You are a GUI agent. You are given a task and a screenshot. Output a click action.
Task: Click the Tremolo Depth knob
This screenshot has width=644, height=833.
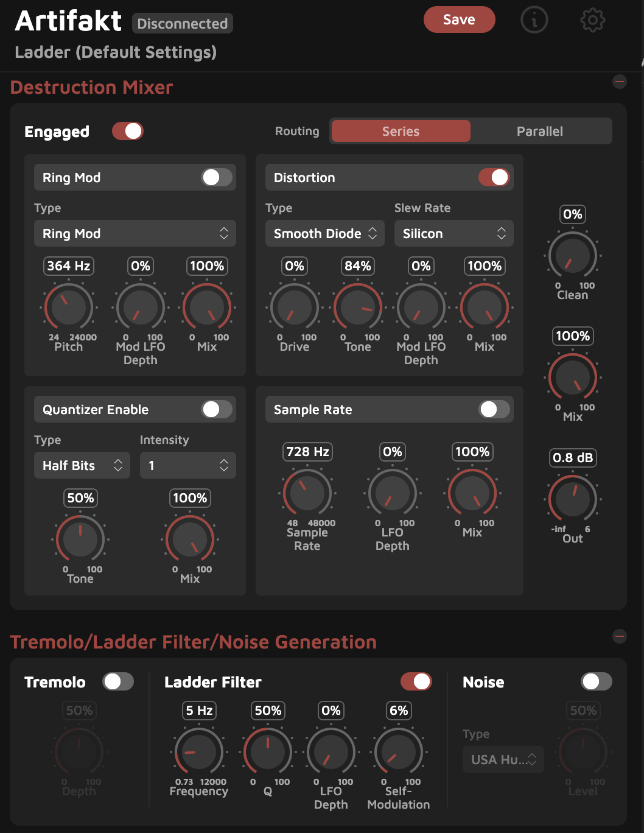(x=79, y=752)
